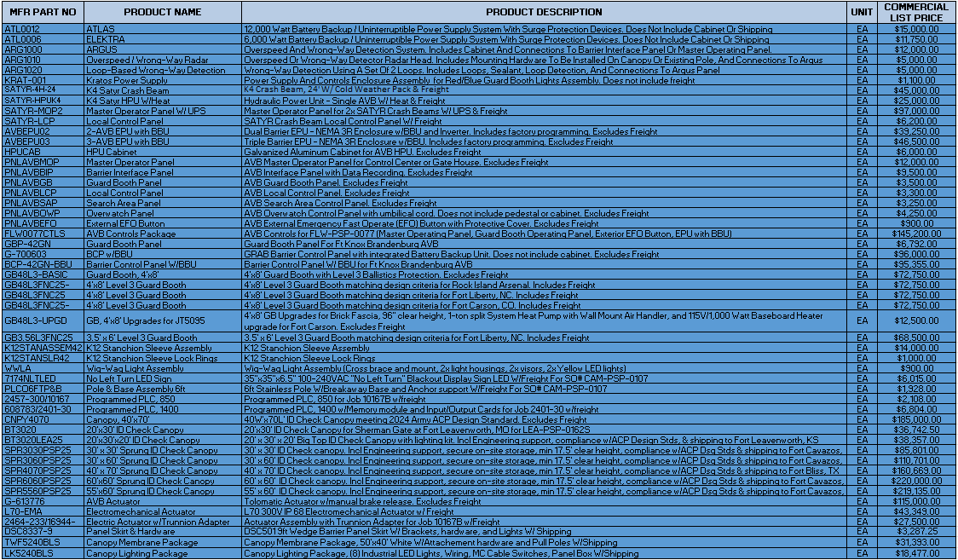The width and height of the screenshot is (958, 560).
Task: Click the MFR PART NO column header
Action: click(x=42, y=12)
